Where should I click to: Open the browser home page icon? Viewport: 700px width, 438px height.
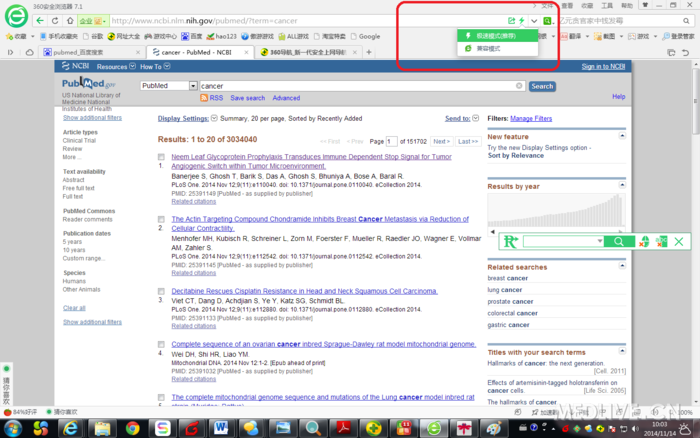point(70,21)
